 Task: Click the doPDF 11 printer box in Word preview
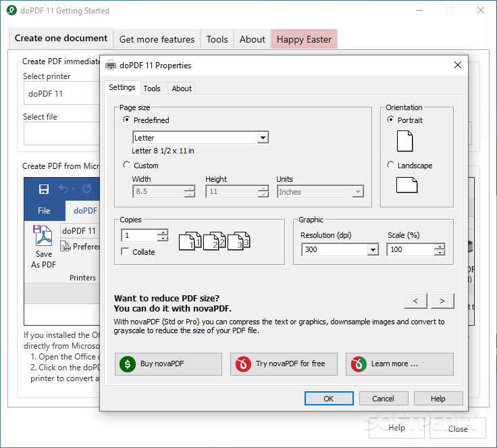click(80, 230)
